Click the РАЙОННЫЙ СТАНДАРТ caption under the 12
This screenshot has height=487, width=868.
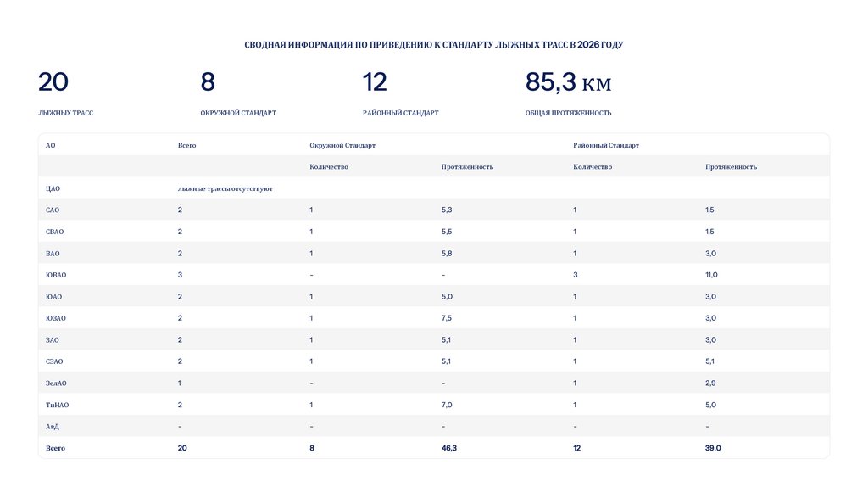[401, 113]
